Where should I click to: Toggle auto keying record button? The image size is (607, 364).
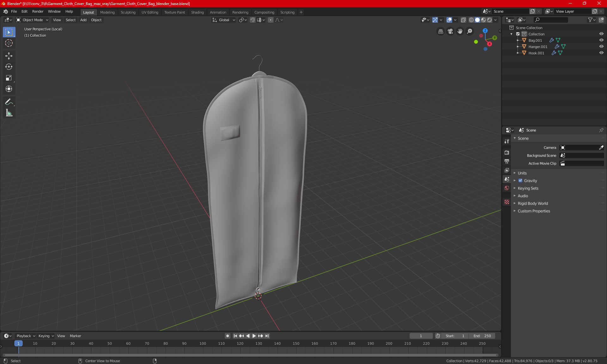[x=227, y=336]
